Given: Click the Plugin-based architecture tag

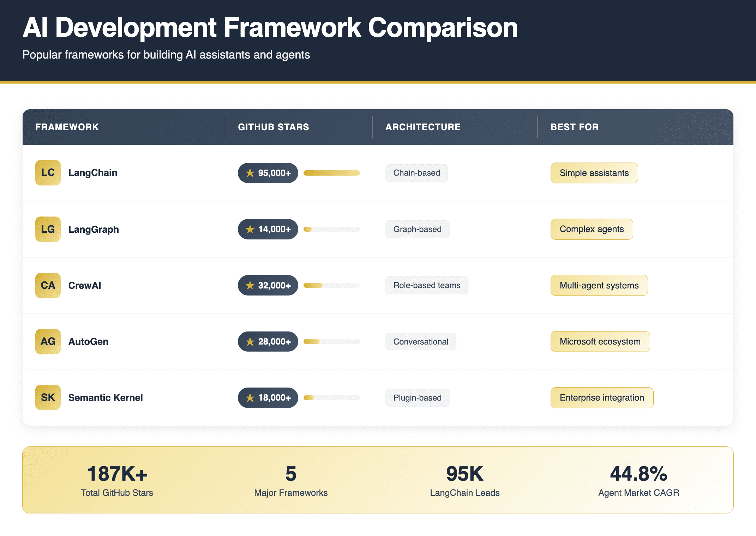Looking at the screenshot, I should (x=418, y=398).
